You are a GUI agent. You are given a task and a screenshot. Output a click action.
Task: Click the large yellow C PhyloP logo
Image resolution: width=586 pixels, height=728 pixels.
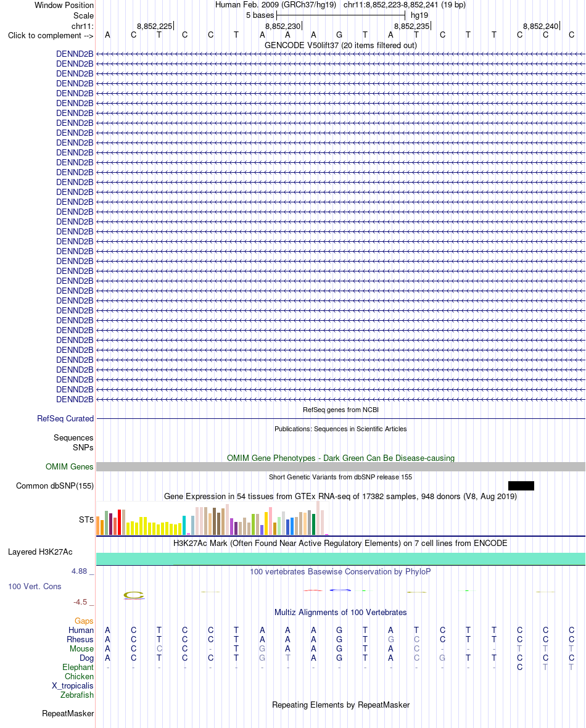click(134, 595)
